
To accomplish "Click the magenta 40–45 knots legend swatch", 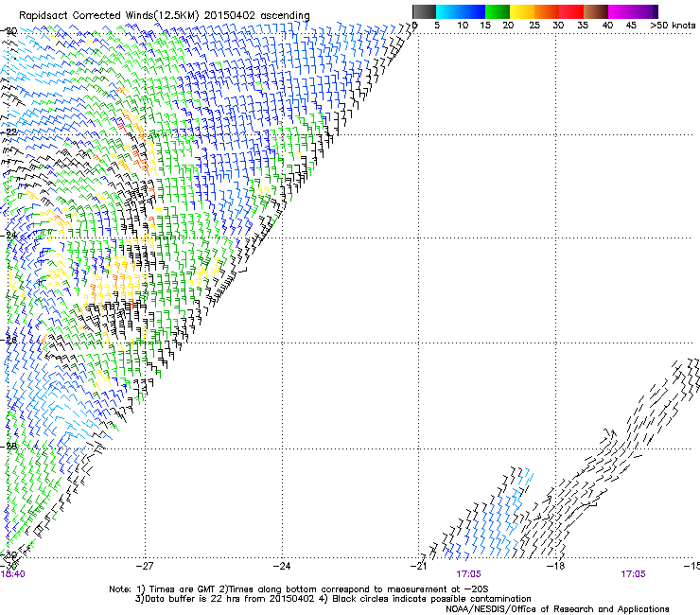I will coord(621,11).
